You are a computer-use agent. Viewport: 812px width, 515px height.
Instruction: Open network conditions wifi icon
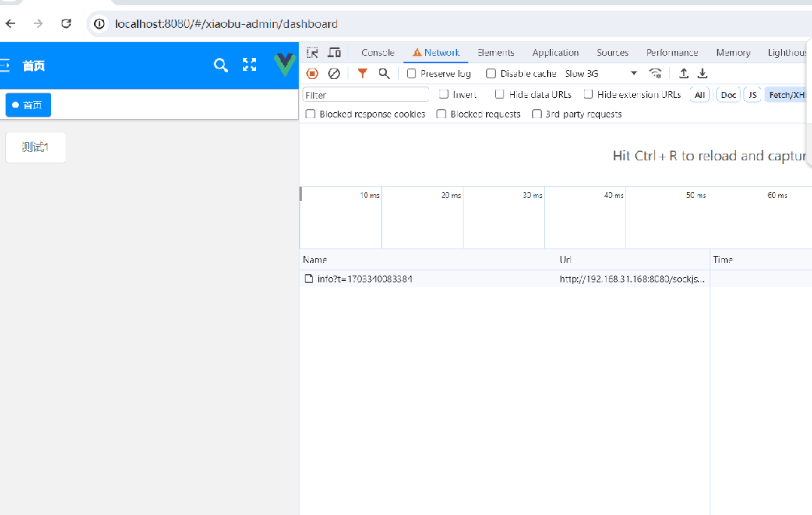click(x=655, y=73)
